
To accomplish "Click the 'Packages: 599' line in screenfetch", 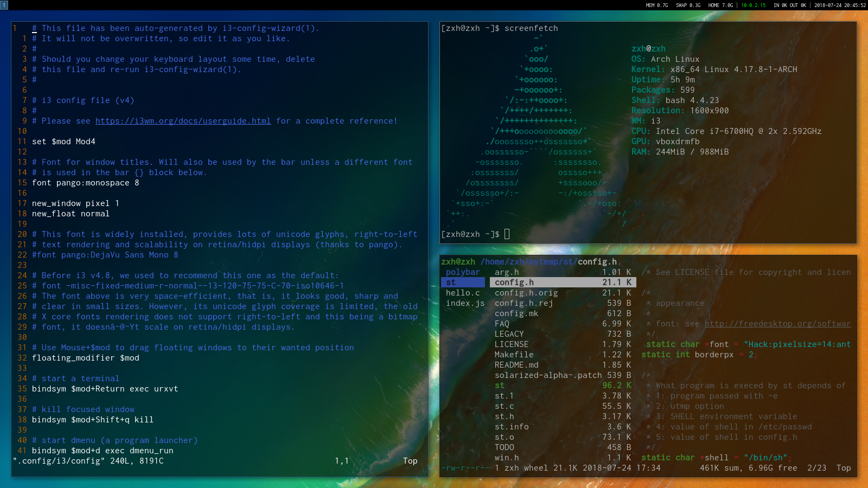I will point(663,90).
